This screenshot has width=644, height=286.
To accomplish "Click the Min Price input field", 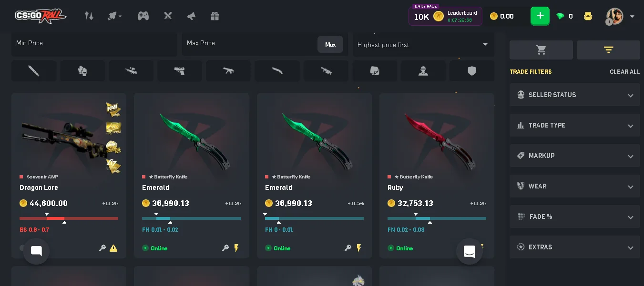I will 94,44.
